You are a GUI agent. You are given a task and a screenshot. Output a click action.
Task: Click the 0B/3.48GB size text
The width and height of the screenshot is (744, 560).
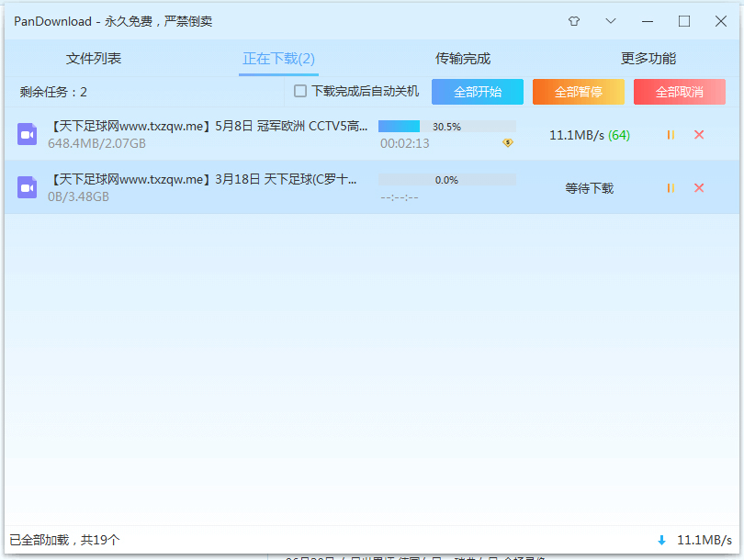pos(78,196)
